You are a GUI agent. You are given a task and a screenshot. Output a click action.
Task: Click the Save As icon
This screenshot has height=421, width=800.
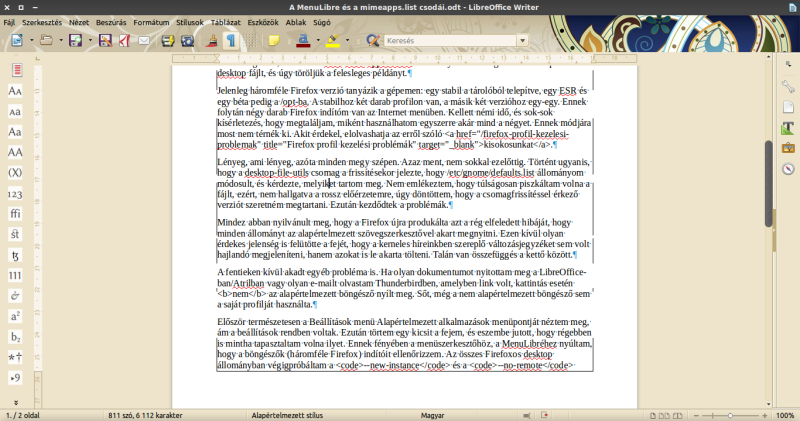pos(105,40)
